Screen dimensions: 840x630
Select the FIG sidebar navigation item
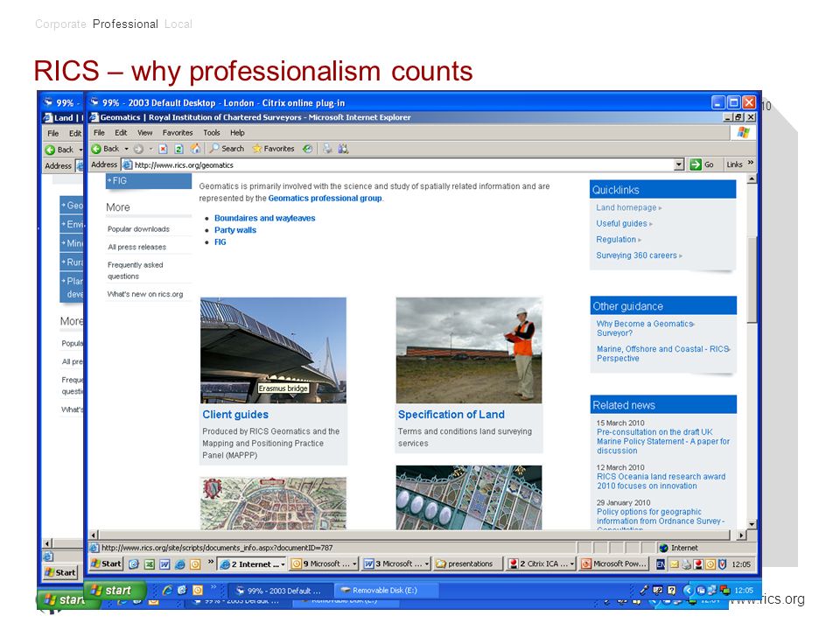coord(149,181)
